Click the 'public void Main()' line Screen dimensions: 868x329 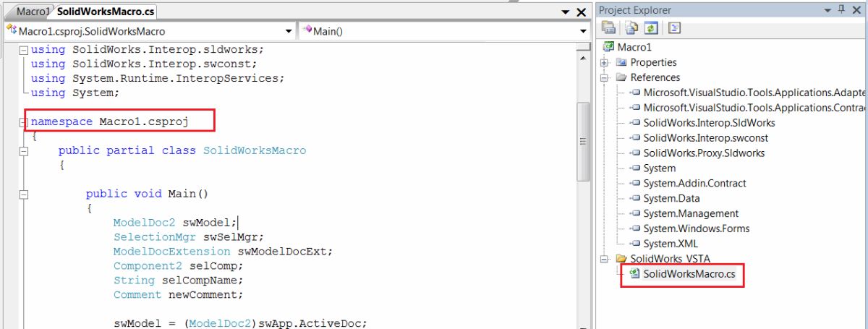(147, 194)
